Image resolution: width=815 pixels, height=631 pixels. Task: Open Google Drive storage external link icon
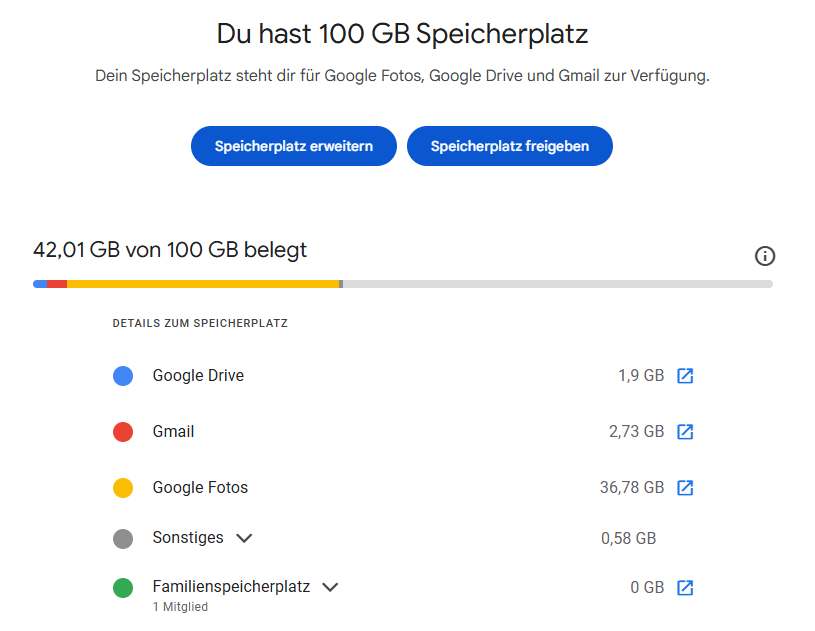click(685, 376)
